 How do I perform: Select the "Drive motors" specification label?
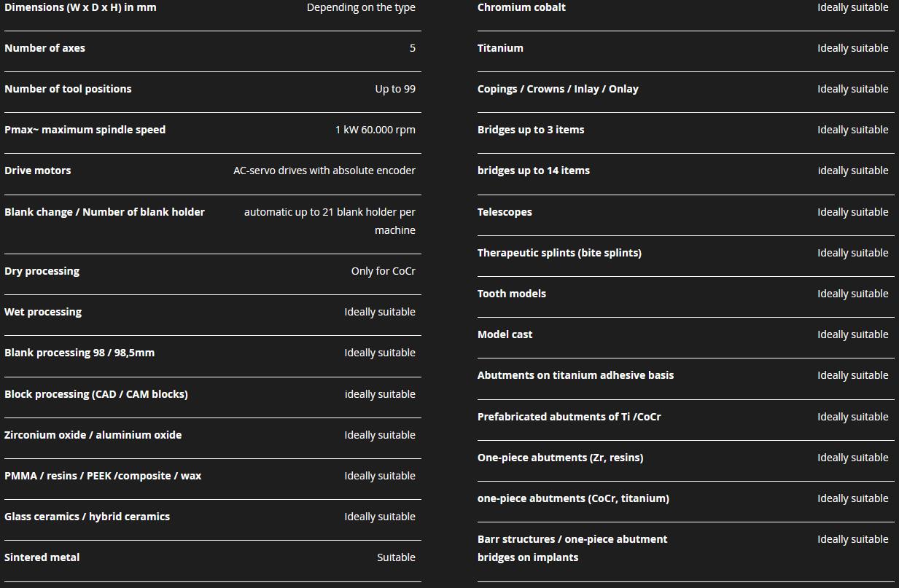pos(37,170)
